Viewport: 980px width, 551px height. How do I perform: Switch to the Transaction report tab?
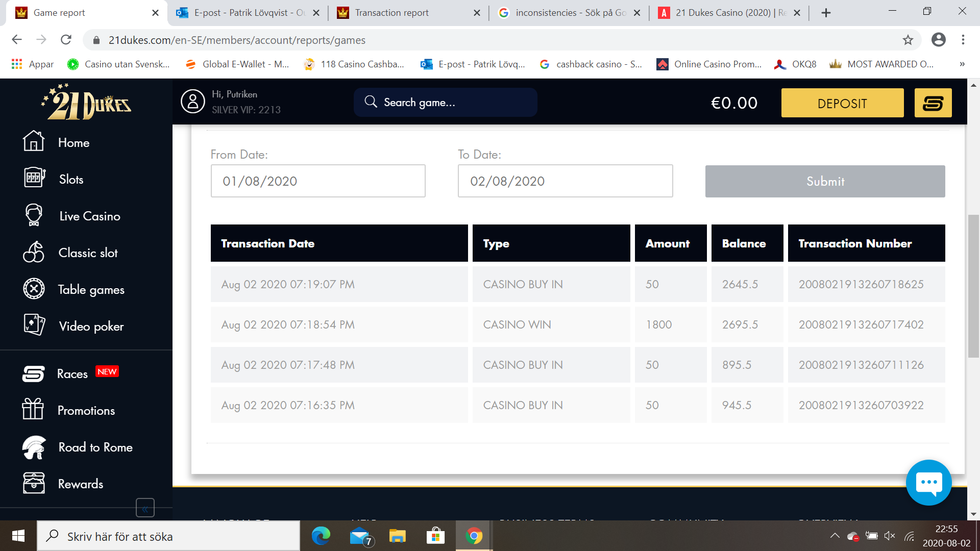[x=409, y=13]
